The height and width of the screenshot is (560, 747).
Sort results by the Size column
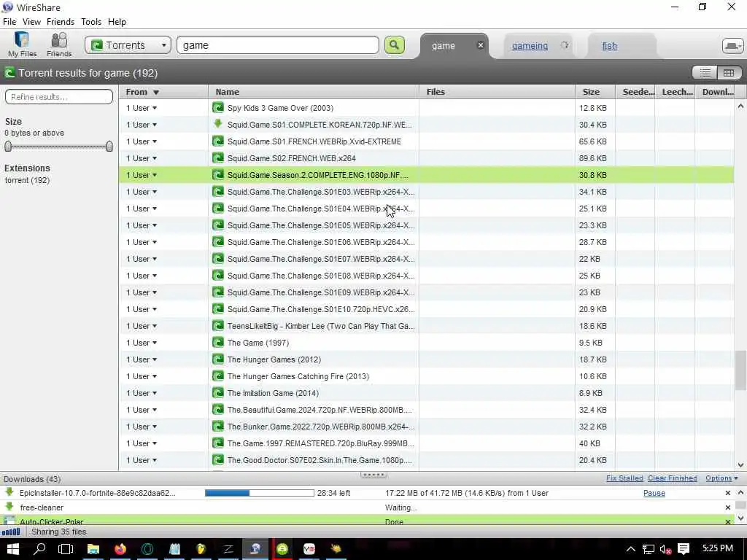click(x=595, y=92)
